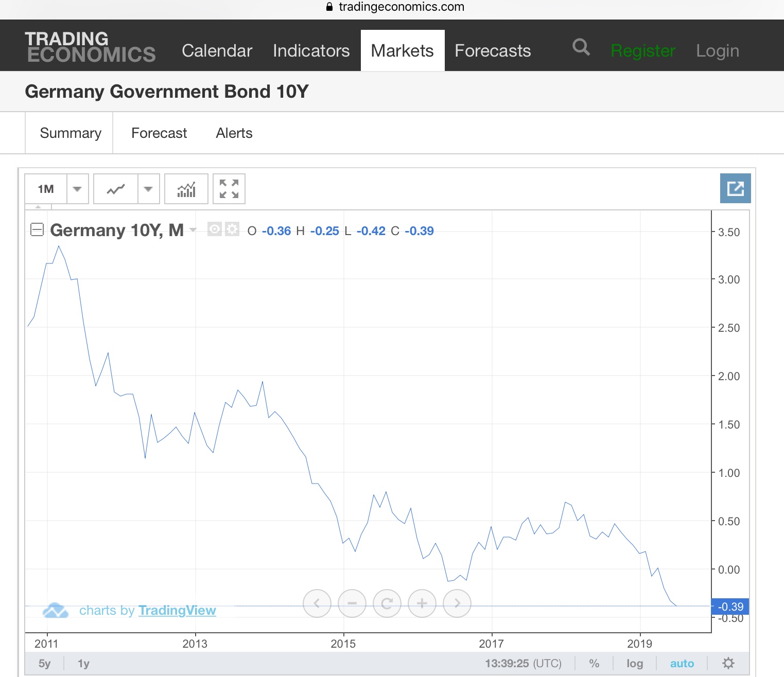Zoom in the chart
This screenshot has width=784, height=677.
tap(422, 603)
